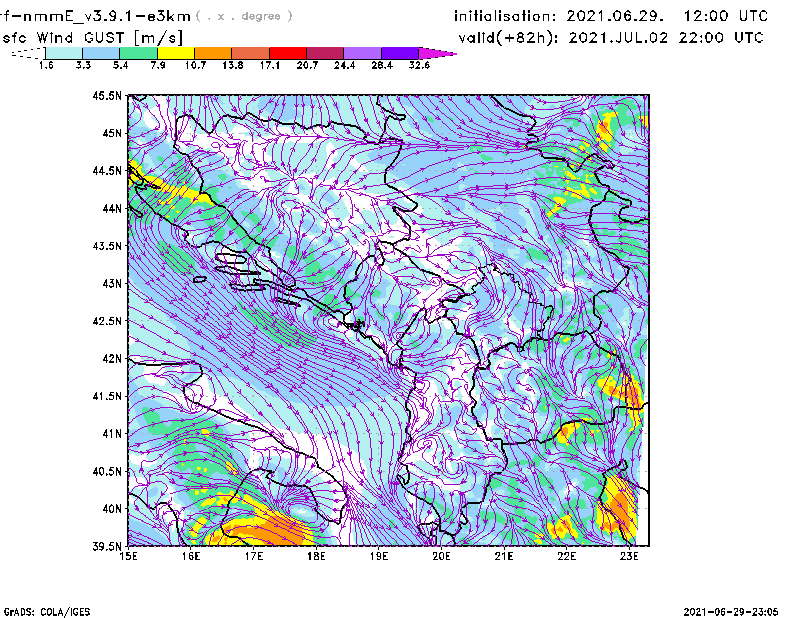Click the light cyan legend swatch
The width and height of the screenshot is (800, 618).
(64, 53)
